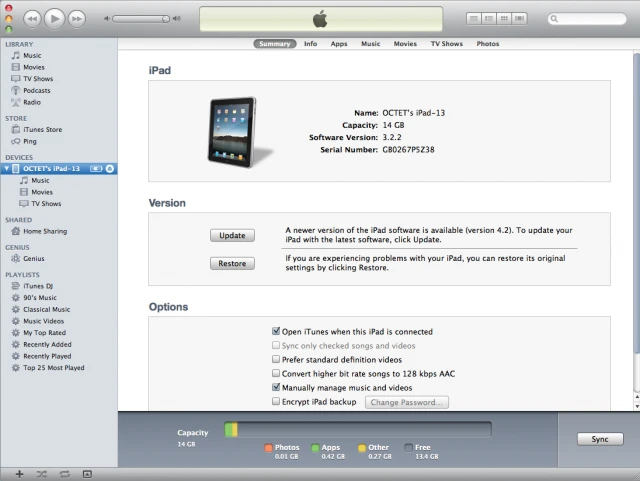The image size is (640, 481).
Task: Click the search field
Action: (587, 18)
